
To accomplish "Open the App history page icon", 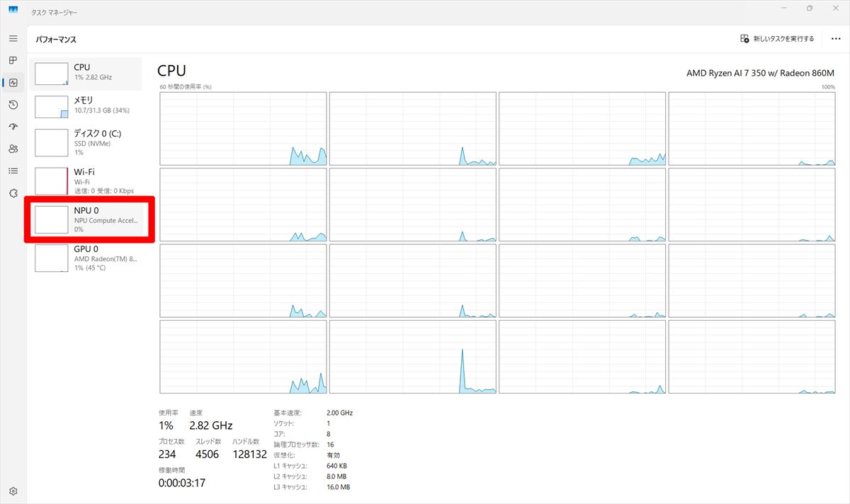I will tap(13, 105).
